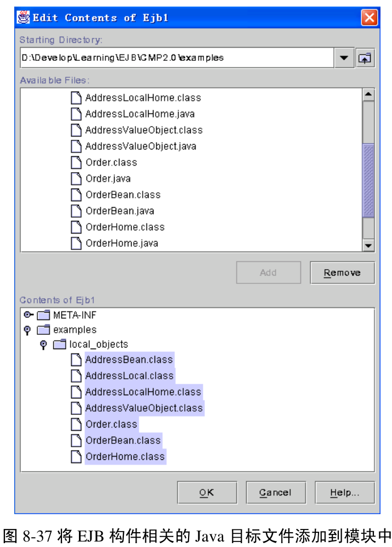Select AddressValueObject.class in Contents of Ejb1
This screenshot has width=392, height=547.
144,408
